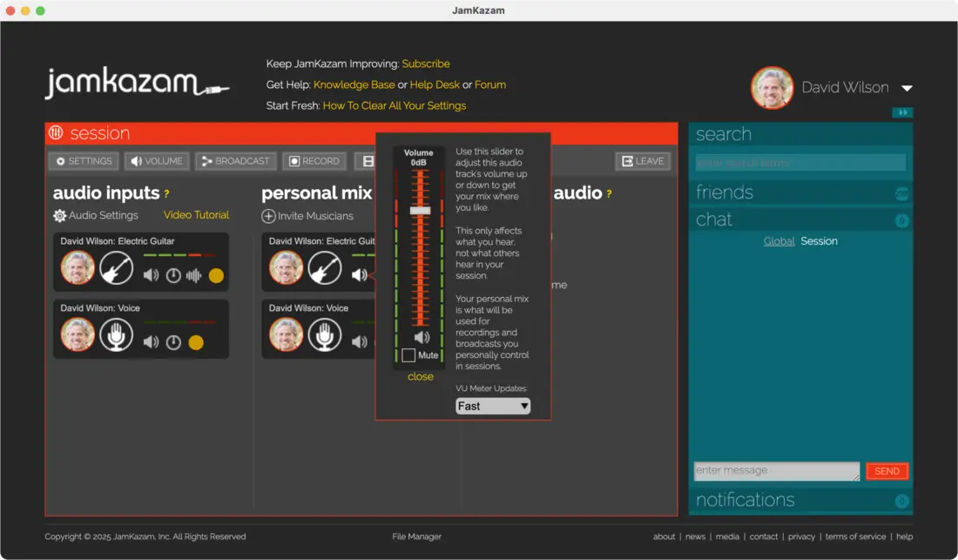Click yellow status dot on audio inputs Electric Guitar
The image size is (958, 560).
pyautogui.click(x=216, y=276)
